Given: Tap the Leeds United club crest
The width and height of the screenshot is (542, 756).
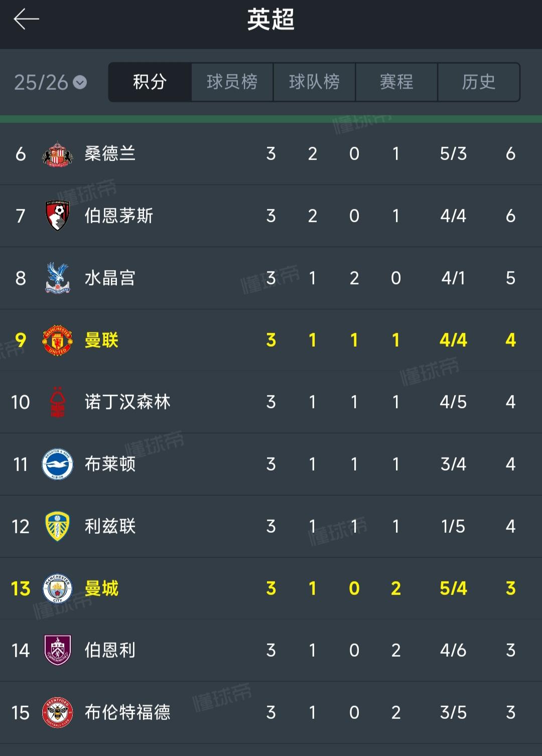Looking at the screenshot, I should coord(57,526).
